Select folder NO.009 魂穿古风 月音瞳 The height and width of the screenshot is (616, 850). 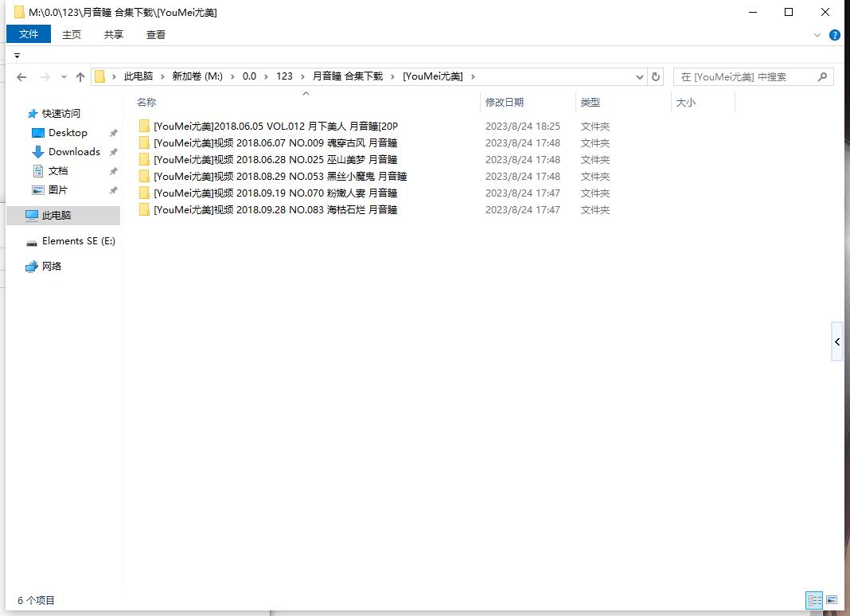click(275, 143)
